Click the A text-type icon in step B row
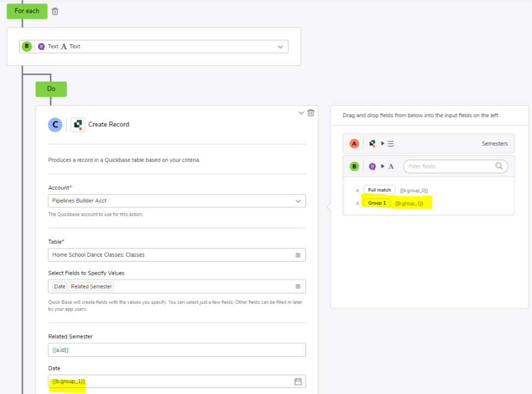 [391, 166]
